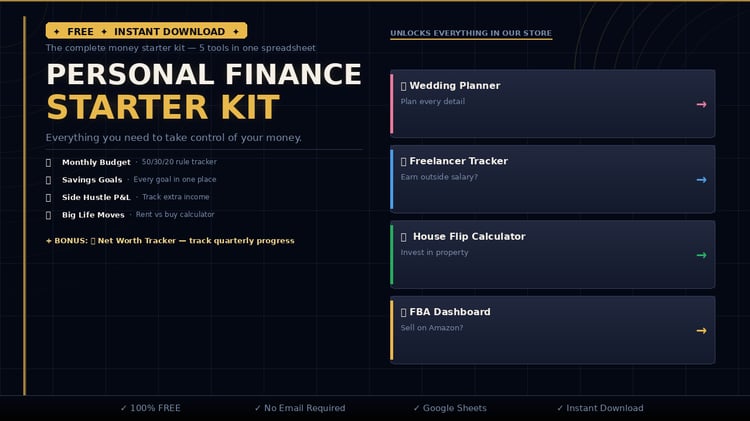
Task: Click the blue arrow on Freelancer Tracker
Action: click(x=701, y=180)
